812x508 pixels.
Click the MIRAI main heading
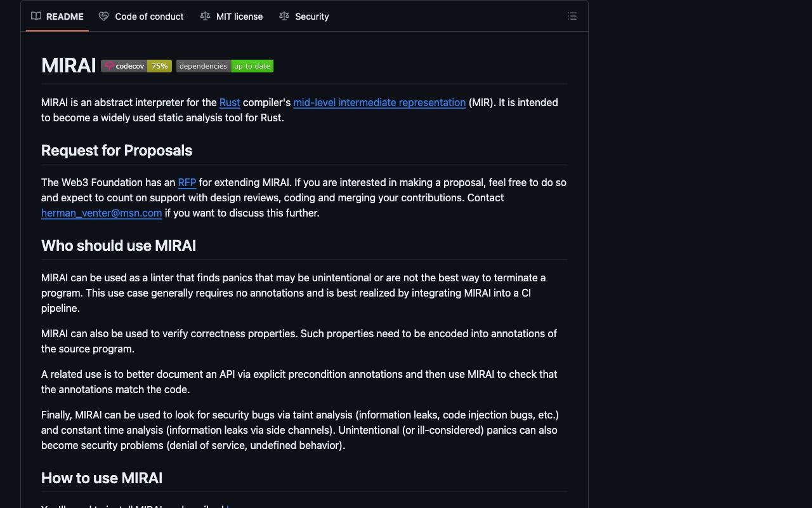point(69,65)
